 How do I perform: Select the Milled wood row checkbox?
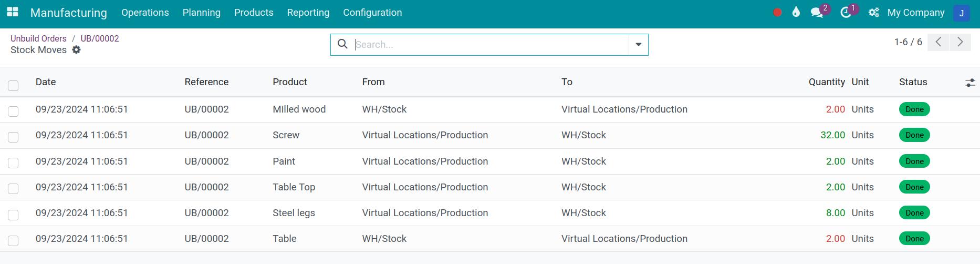click(x=13, y=111)
